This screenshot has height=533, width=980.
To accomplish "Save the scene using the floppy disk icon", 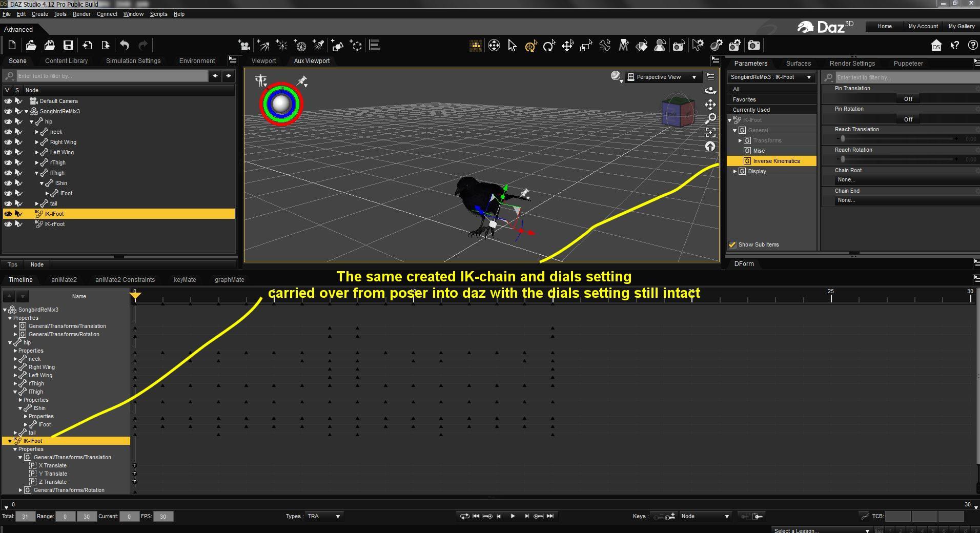I will [68, 46].
